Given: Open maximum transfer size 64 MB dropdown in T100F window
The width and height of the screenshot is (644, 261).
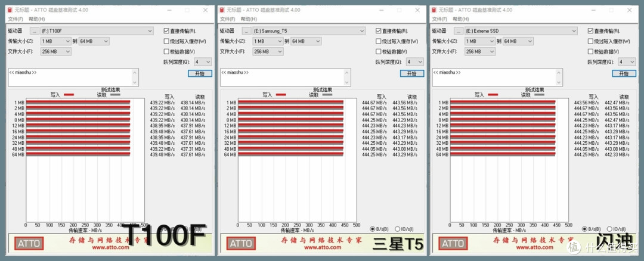Looking at the screenshot, I should coord(94,41).
